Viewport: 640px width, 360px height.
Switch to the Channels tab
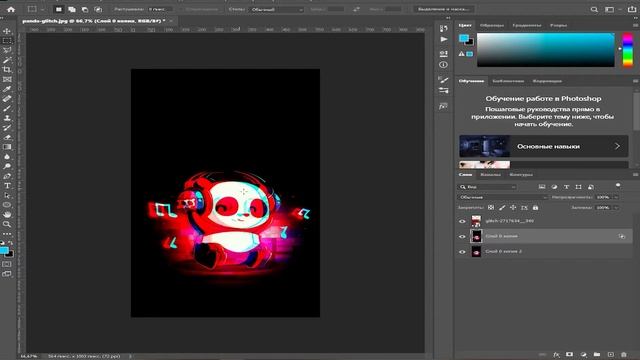pyautogui.click(x=490, y=174)
